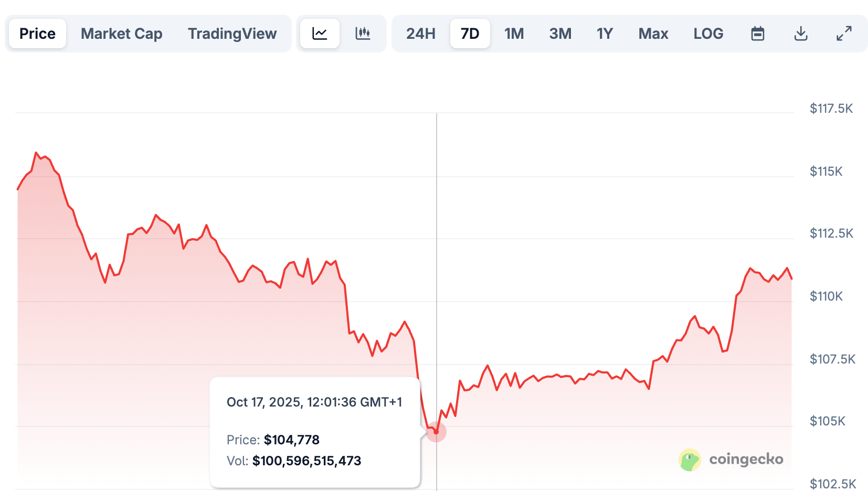Select the 1Y time range button
Screen dimensions: 868x491
click(x=605, y=33)
